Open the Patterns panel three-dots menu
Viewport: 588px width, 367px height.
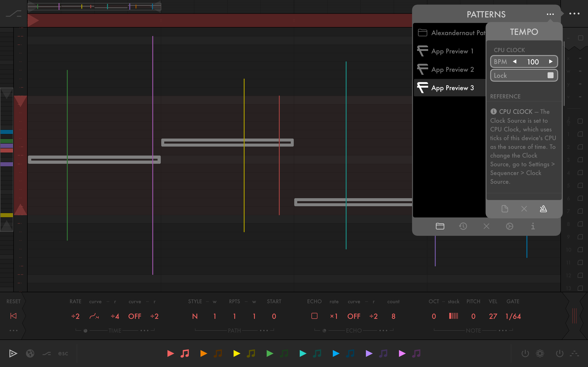pos(550,14)
